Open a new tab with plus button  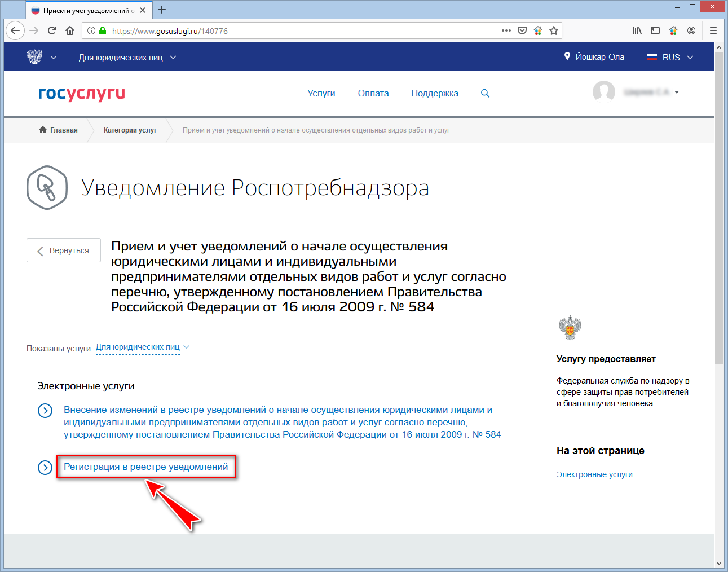coord(162,10)
